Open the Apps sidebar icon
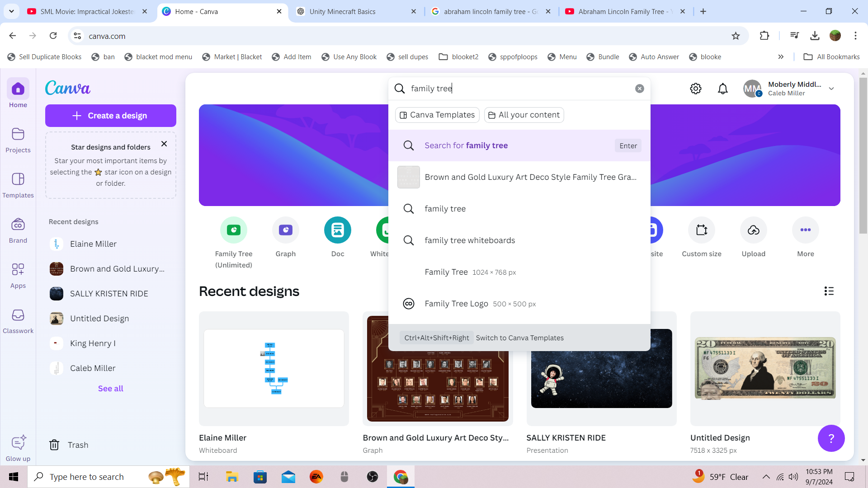The image size is (868, 488). click(x=18, y=275)
